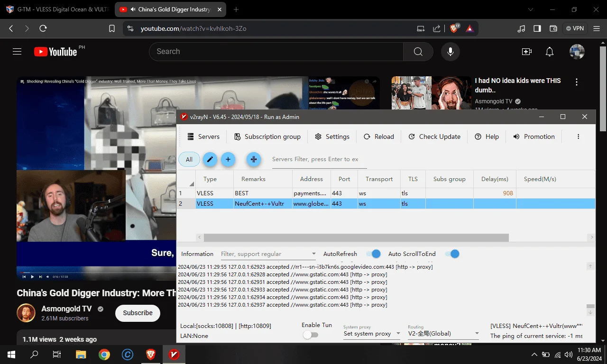The width and height of the screenshot is (607, 364).
Task: Sort servers by Remarks column header
Action: (x=263, y=179)
